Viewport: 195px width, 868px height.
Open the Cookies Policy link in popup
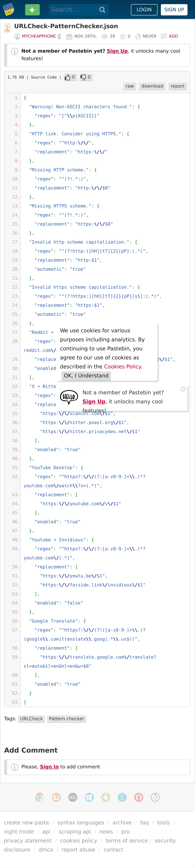(x=123, y=367)
